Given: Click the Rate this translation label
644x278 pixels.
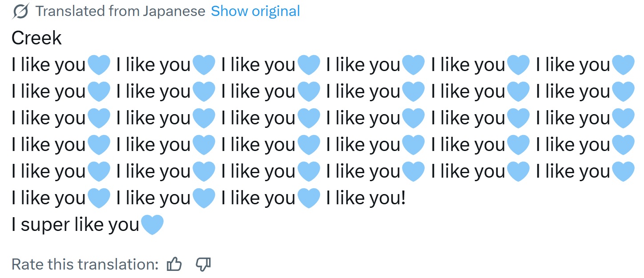Looking at the screenshot, I should (x=85, y=264).
